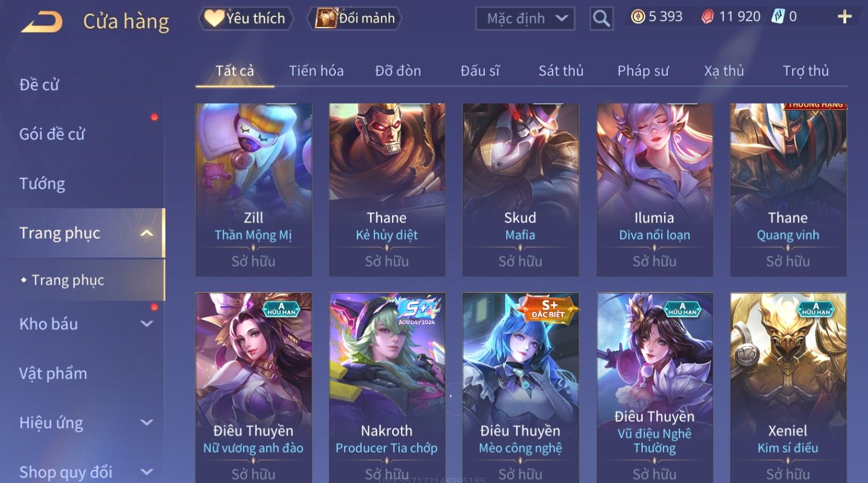Select Ilumia Diva nổi loạn skin card

[x=654, y=190]
